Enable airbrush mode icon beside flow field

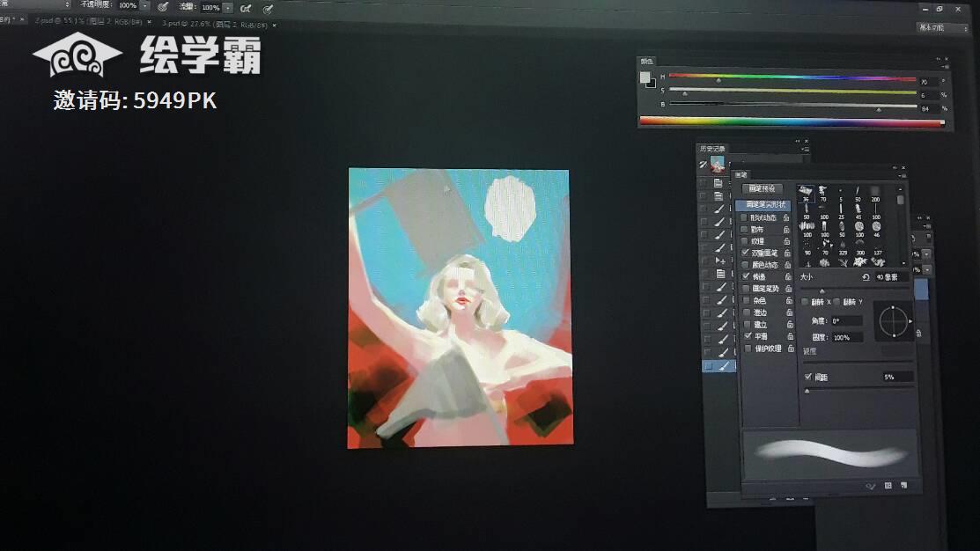point(246,8)
